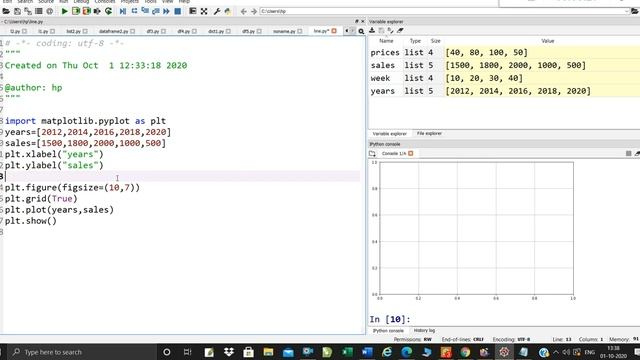
Task: Open the prices variable row
Action: (504, 52)
